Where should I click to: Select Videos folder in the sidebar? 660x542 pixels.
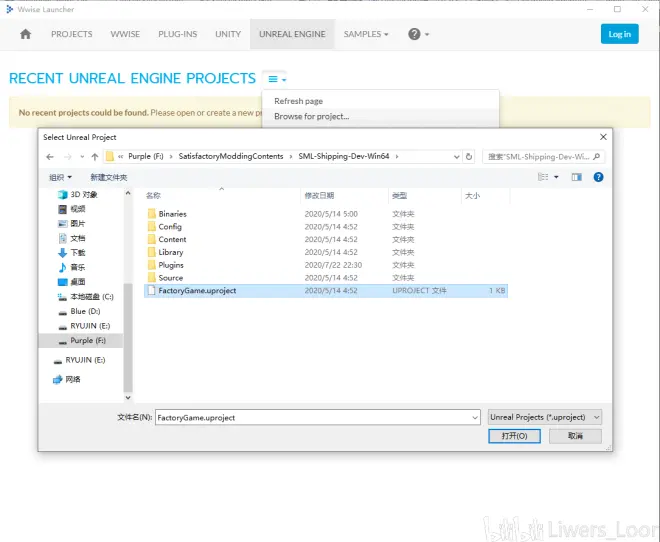pos(72,209)
